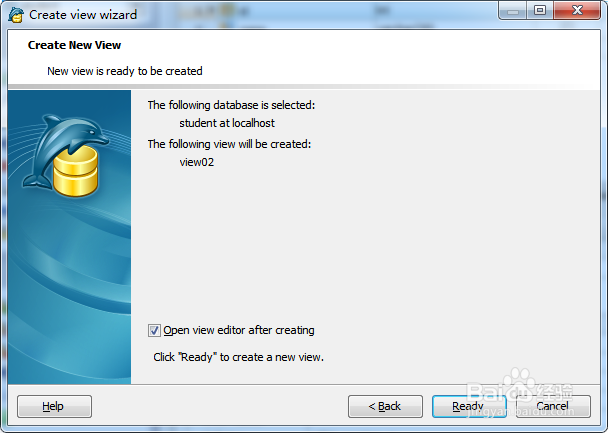The width and height of the screenshot is (608, 433).
Task: Go to previous step with Back button
Action: tap(385, 406)
